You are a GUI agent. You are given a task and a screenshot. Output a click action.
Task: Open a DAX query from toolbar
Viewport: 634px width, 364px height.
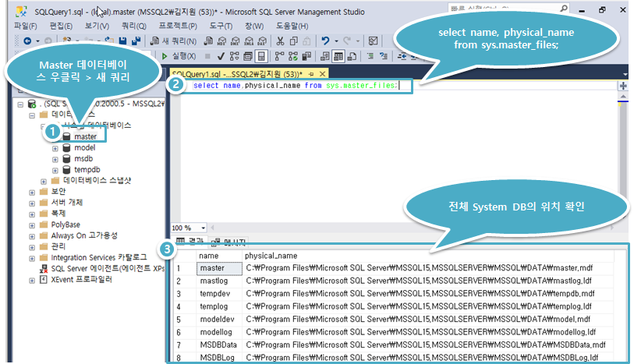pos(263,41)
